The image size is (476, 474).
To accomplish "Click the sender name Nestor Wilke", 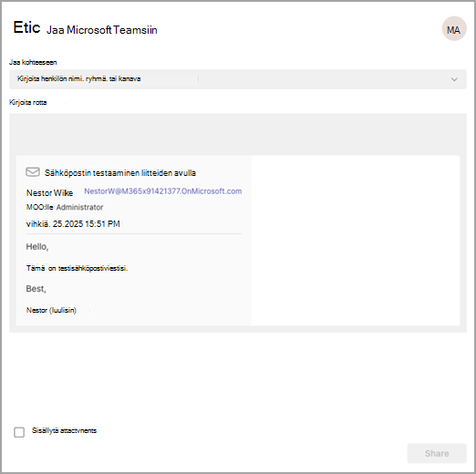I will (x=49, y=193).
